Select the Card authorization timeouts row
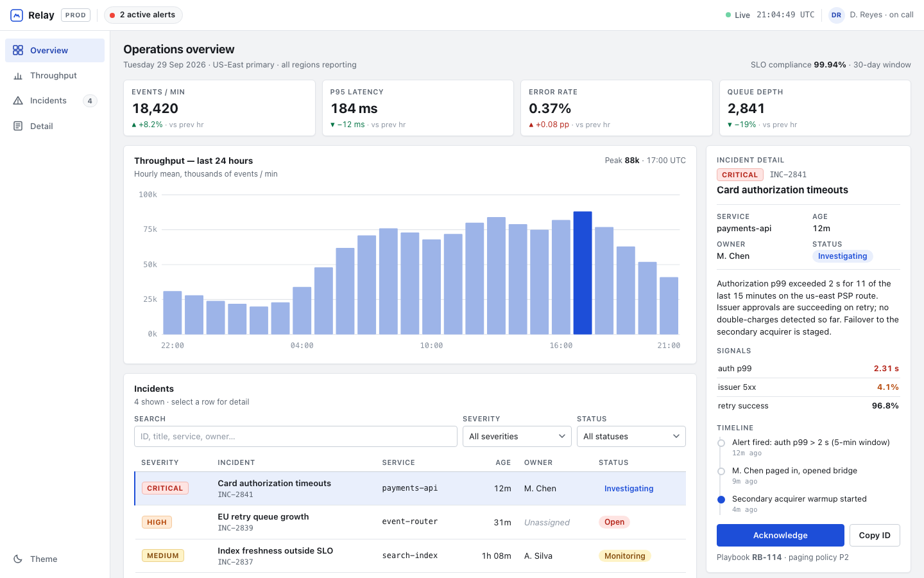Screen dimensions: 924x578 click(x=410, y=489)
